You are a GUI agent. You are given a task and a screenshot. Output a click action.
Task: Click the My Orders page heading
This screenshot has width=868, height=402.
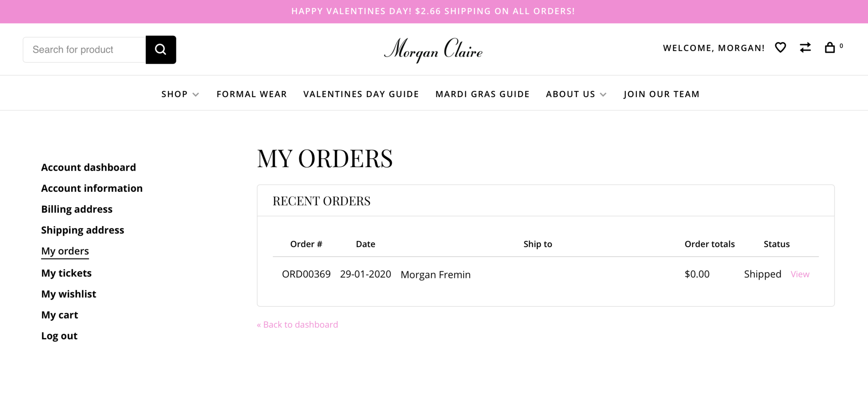coord(325,158)
